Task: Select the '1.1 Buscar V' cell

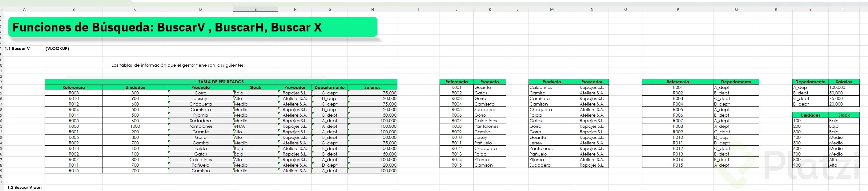Action: (24, 49)
